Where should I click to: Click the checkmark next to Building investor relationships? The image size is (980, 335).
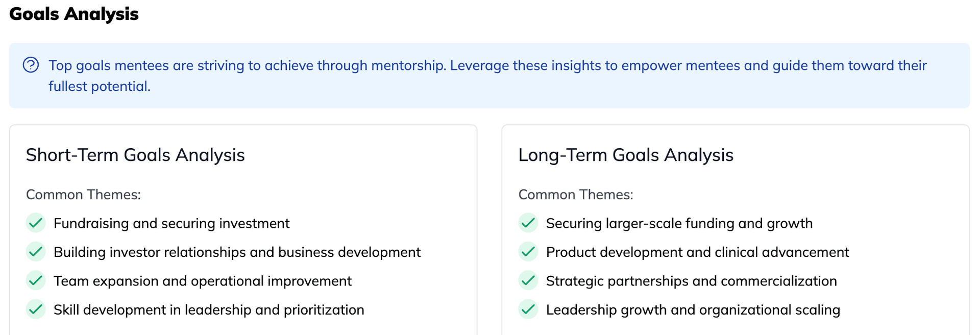pos(36,252)
